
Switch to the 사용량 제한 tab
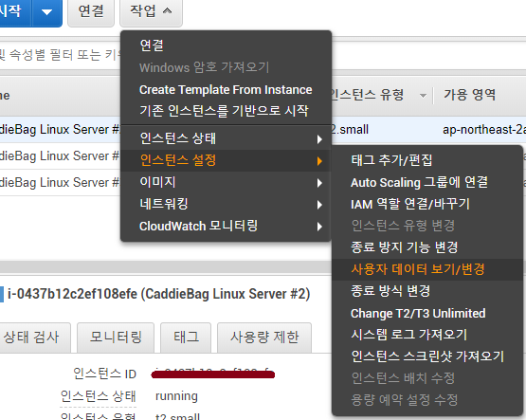264,338
